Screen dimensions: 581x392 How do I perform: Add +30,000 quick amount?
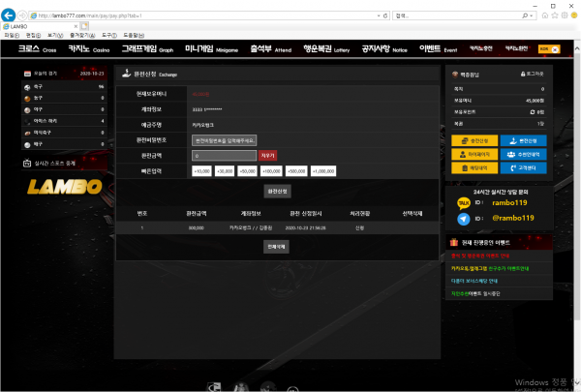225,171
